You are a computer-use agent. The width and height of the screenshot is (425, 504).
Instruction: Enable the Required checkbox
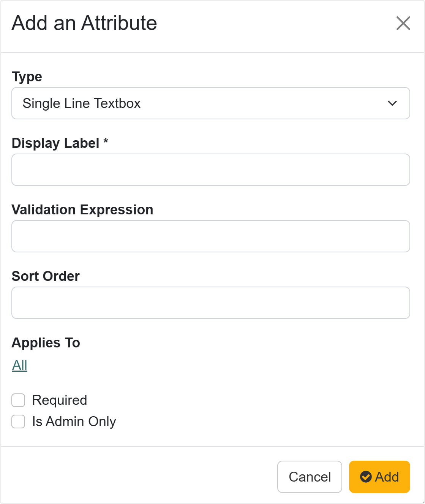point(18,400)
